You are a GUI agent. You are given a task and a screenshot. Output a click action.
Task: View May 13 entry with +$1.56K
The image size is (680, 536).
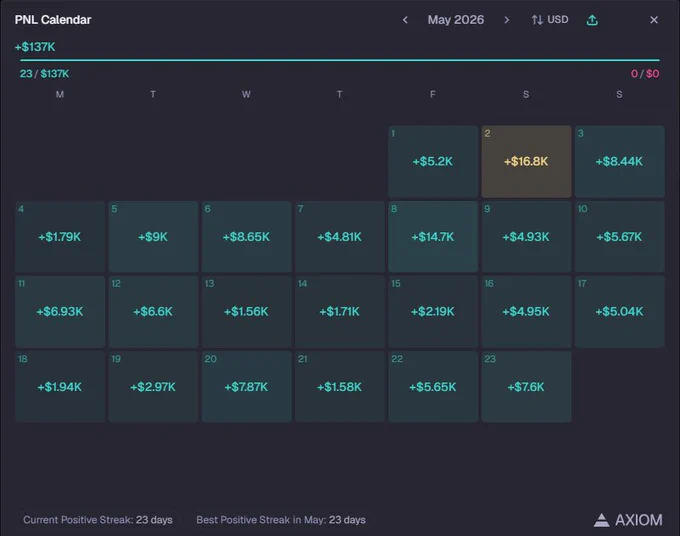pyautogui.click(x=246, y=311)
